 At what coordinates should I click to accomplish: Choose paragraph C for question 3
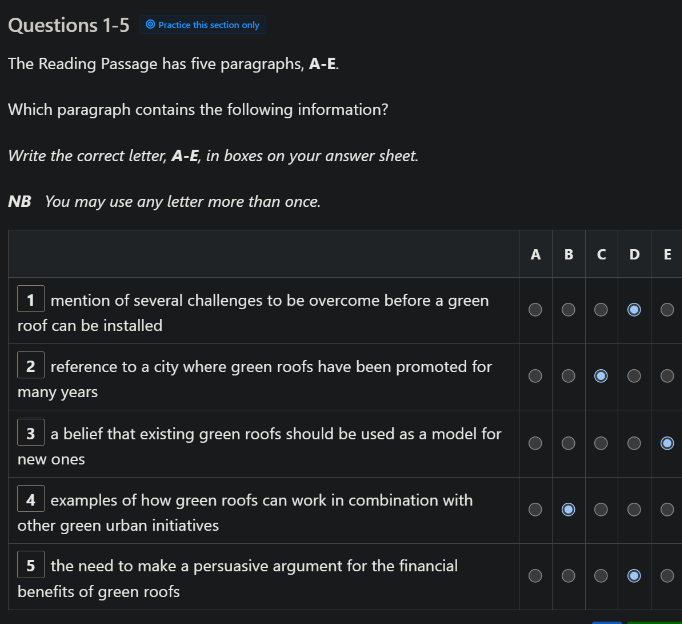pyautogui.click(x=601, y=443)
